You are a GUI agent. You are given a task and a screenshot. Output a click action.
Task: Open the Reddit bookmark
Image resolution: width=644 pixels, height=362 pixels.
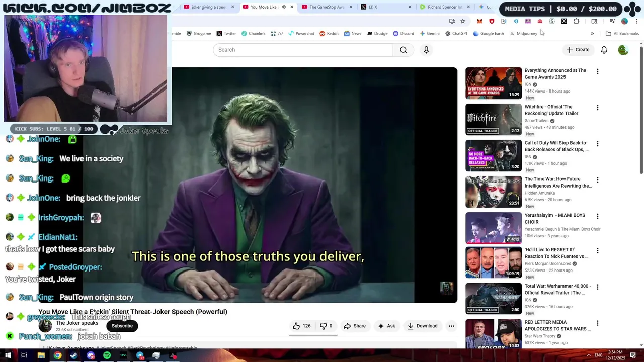click(329, 34)
